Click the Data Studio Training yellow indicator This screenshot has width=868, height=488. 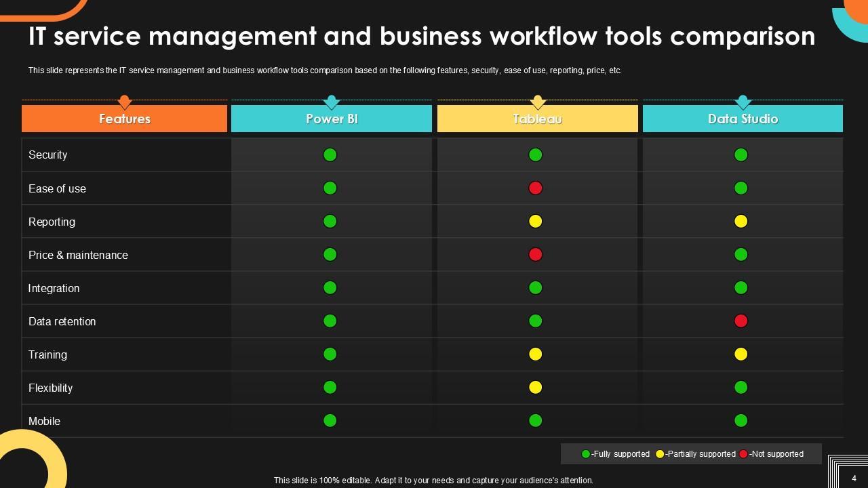(x=741, y=354)
